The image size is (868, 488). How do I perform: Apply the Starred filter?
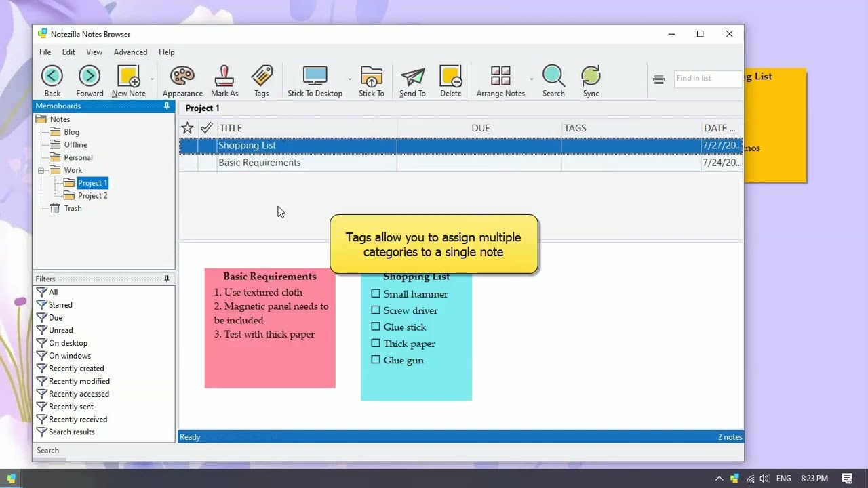click(x=60, y=305)
